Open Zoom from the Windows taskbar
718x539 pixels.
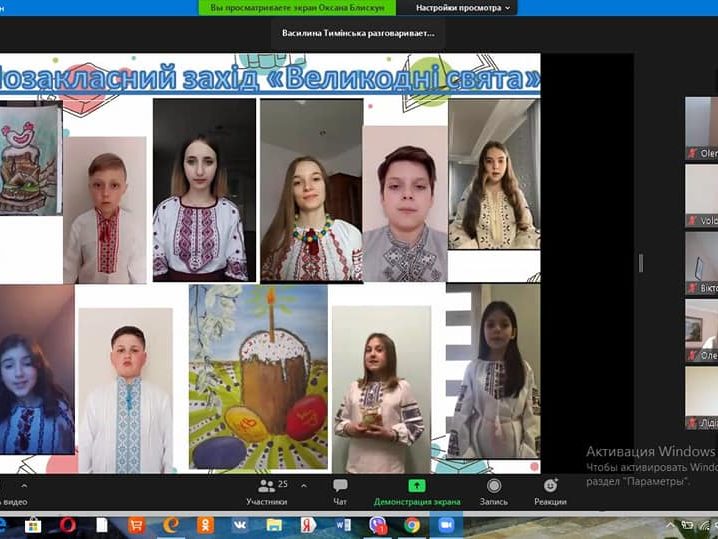click(x=446, y=525)
